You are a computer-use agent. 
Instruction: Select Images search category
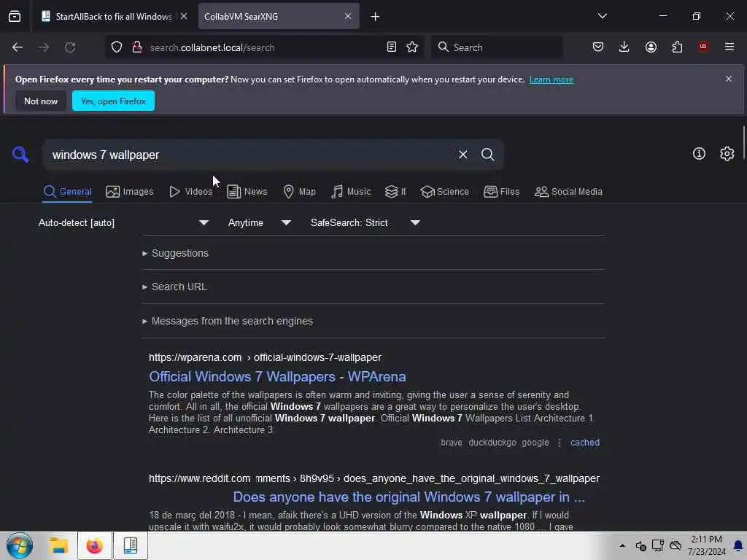pos(130,192)
